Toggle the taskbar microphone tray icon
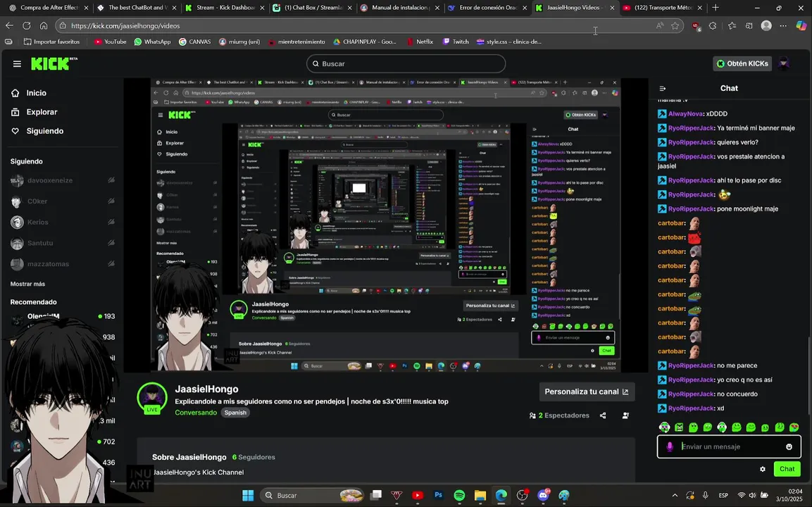This screenshot has height=507, width=812. [706, 496]
